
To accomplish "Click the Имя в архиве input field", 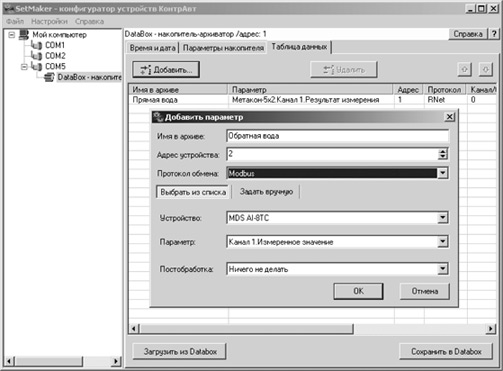I will pos(337,136).
